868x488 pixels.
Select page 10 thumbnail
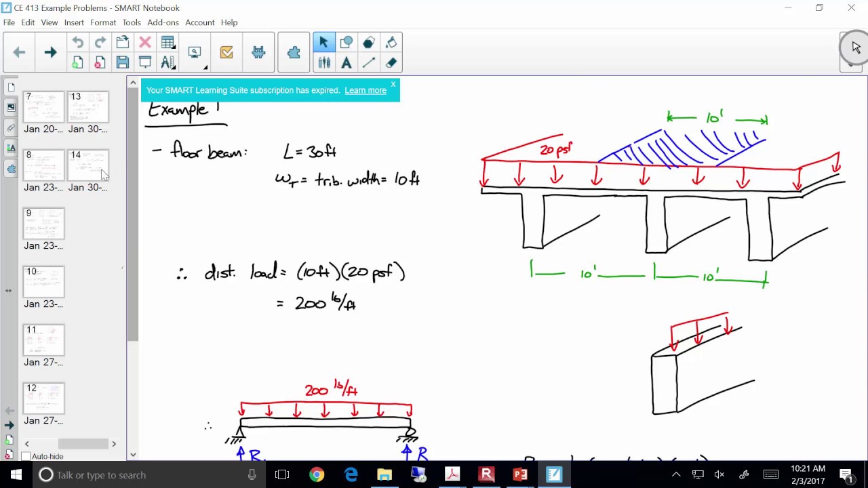click(43, 282)
